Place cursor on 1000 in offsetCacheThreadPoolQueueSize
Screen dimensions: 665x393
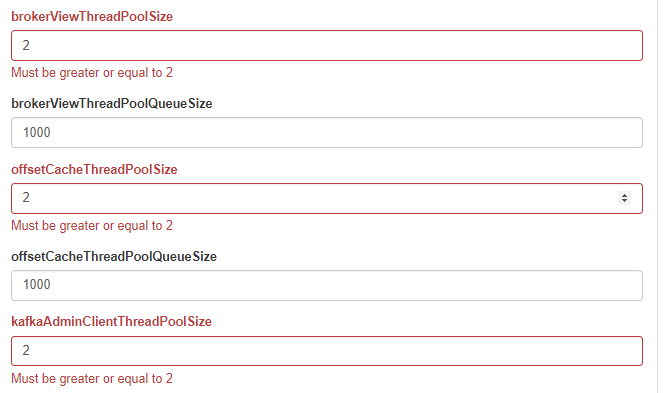tap(37, 284)
